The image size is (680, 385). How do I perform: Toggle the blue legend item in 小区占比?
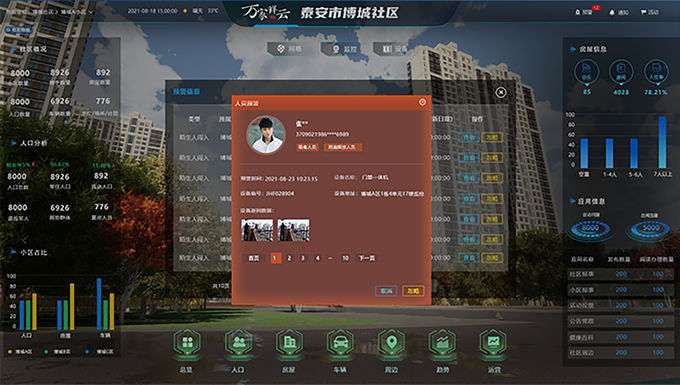[x=99, y=352]
